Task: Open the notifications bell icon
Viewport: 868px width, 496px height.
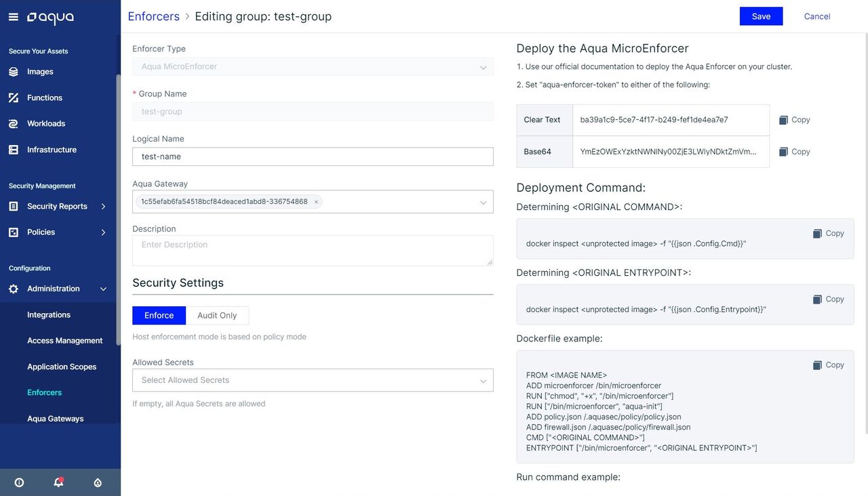Action: point(58,482)
